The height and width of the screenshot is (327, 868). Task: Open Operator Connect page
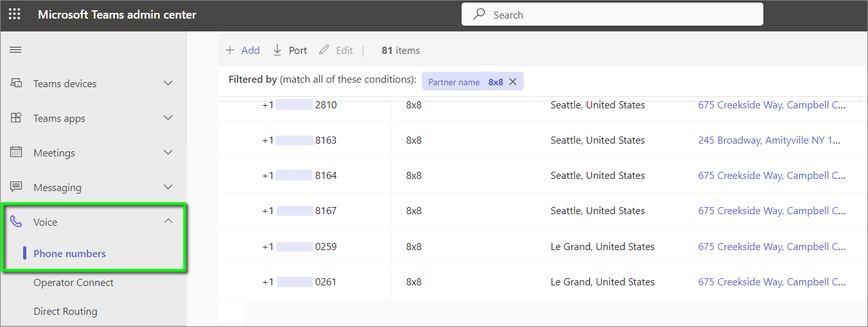click(73, 283)
